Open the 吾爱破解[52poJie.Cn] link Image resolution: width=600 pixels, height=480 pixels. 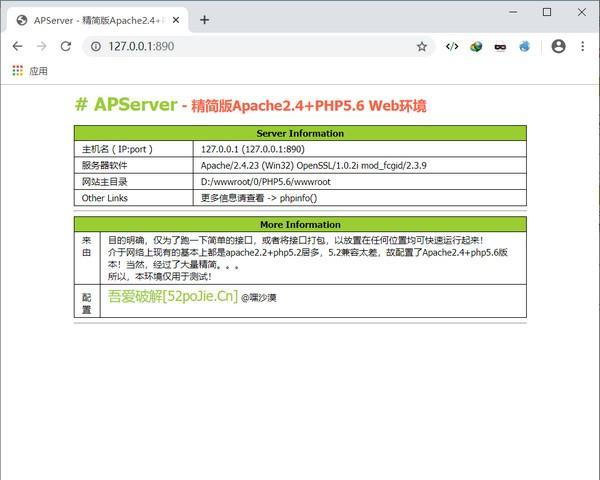173,296
